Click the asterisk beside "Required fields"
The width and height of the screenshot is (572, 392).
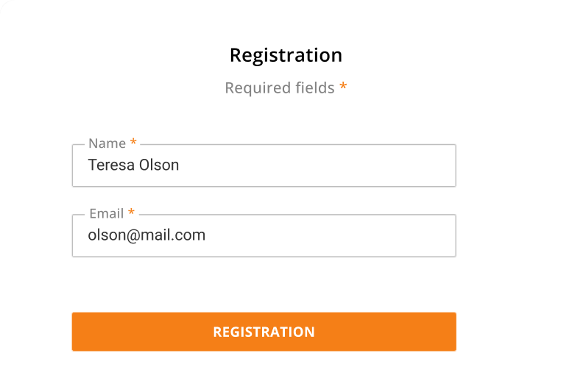click(x=343, y=88)
